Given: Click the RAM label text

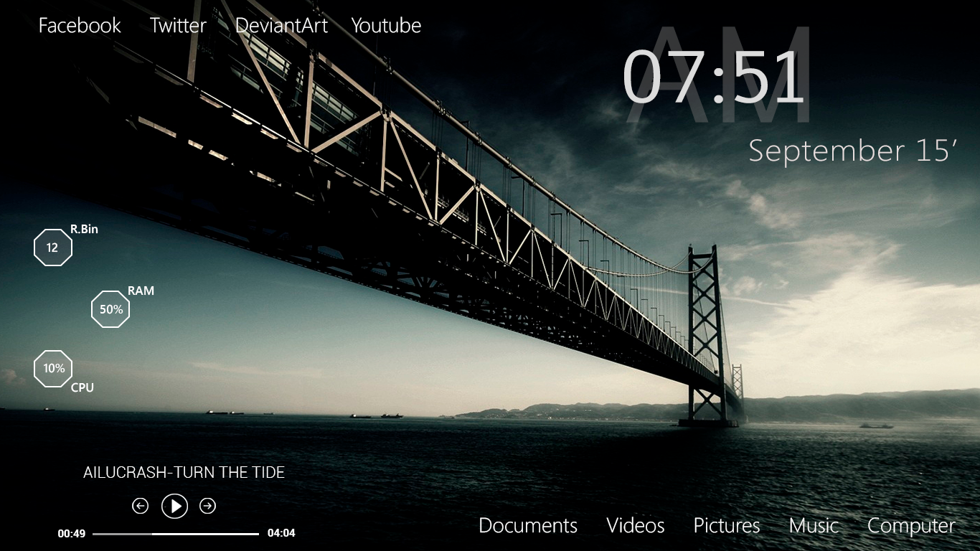Looking at the screenshot, I should tap(141, 291).
